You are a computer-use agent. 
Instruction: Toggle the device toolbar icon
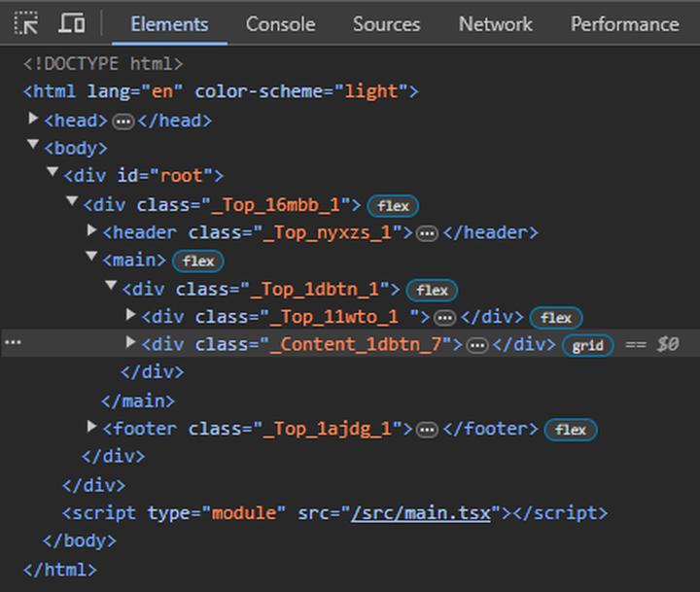click(71, 23)
